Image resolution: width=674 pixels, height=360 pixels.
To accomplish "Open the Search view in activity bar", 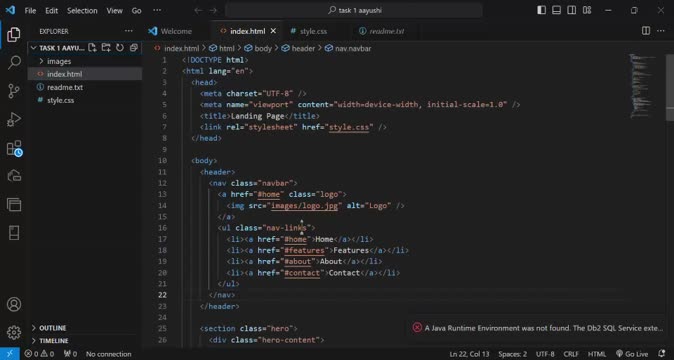I will [14, 63].
